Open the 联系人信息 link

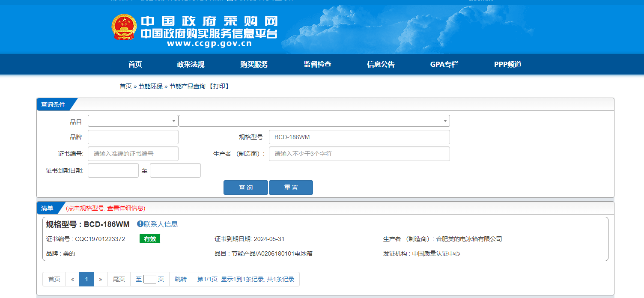(161, 224)
